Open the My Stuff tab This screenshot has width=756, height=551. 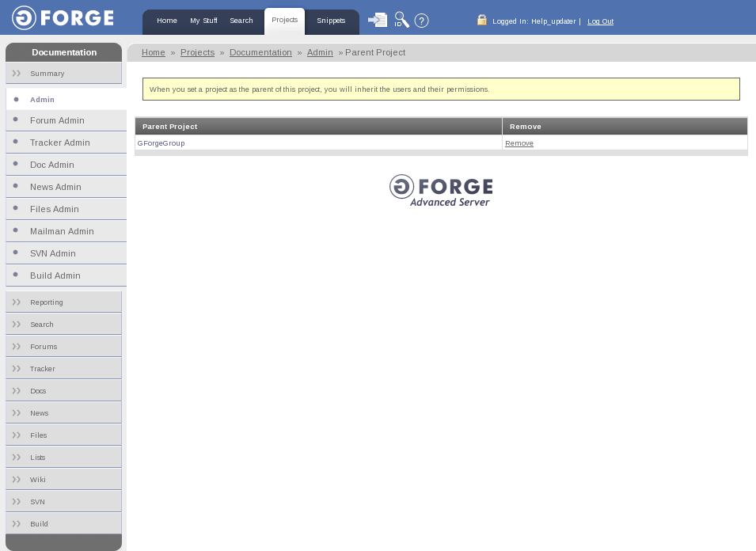point(203,21)
